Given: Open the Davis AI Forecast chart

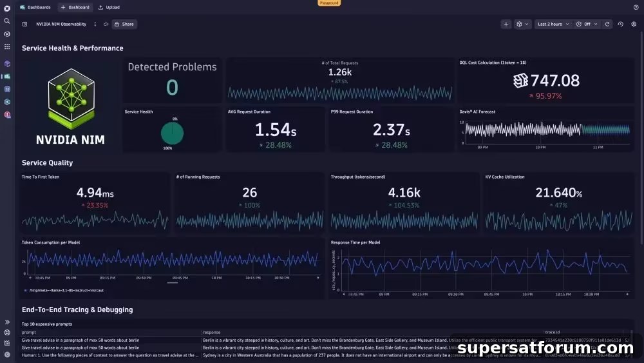Looking at the screenshot, I should click(x=545, y=131).
